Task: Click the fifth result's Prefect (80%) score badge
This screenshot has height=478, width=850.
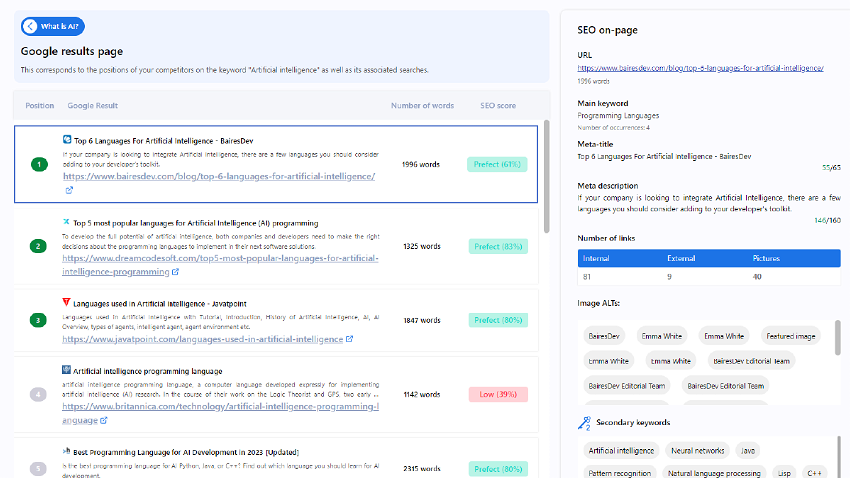Action: [x=498, y=469]
